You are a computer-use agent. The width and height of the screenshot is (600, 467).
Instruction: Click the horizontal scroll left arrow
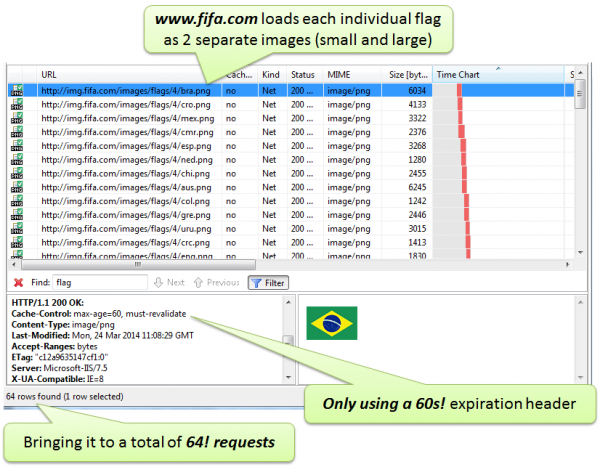(14, 264)
